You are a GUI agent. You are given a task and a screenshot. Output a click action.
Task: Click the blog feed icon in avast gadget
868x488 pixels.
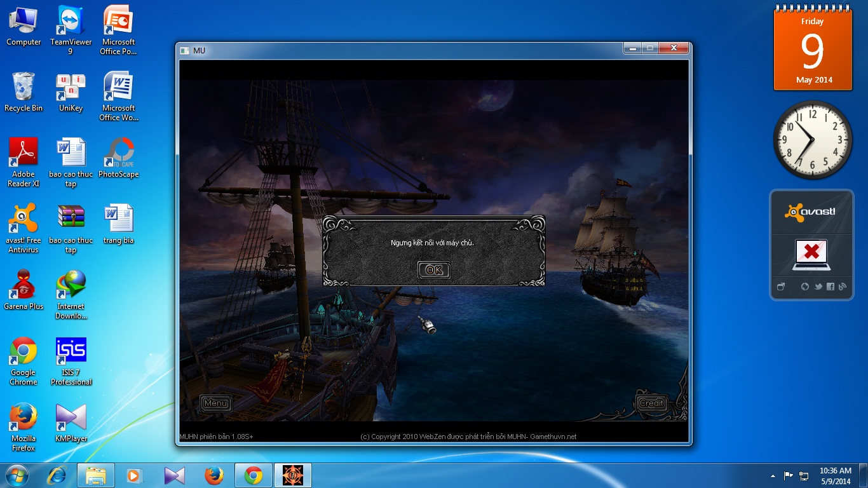pos(843,287)
